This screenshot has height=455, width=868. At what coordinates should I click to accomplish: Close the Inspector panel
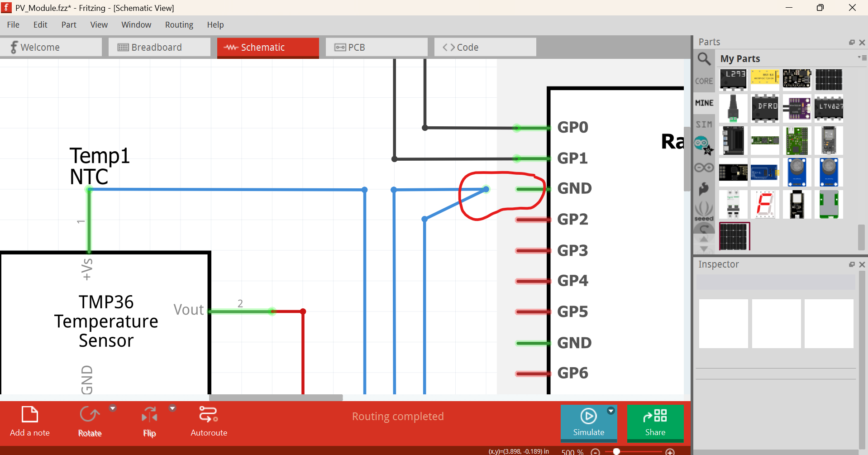862,264
